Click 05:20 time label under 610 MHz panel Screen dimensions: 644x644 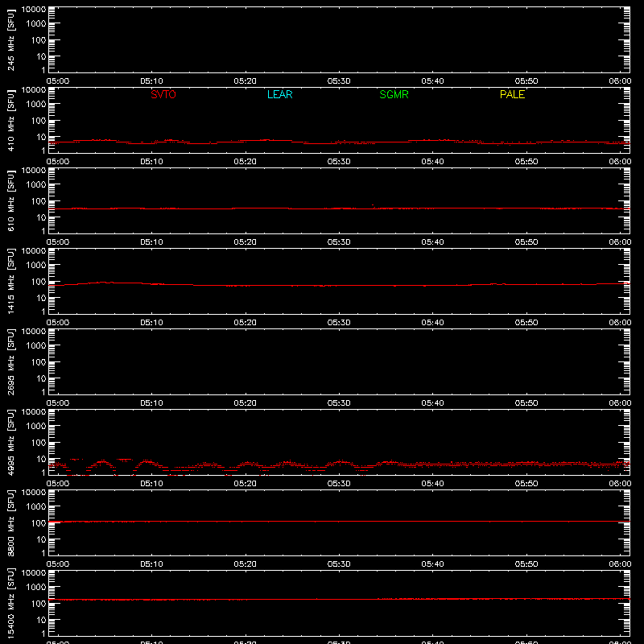(246, 242)
